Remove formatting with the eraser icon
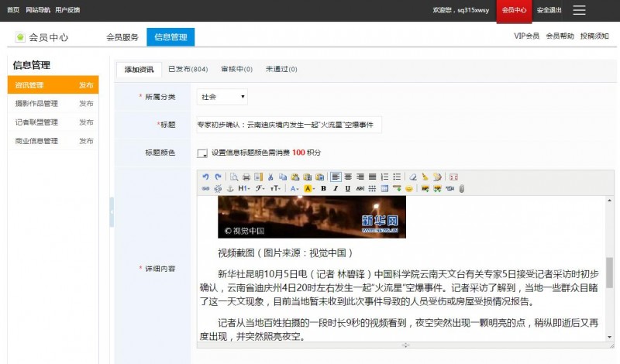The height and width of the screenshot is (364, 620). tap(413, 177)
